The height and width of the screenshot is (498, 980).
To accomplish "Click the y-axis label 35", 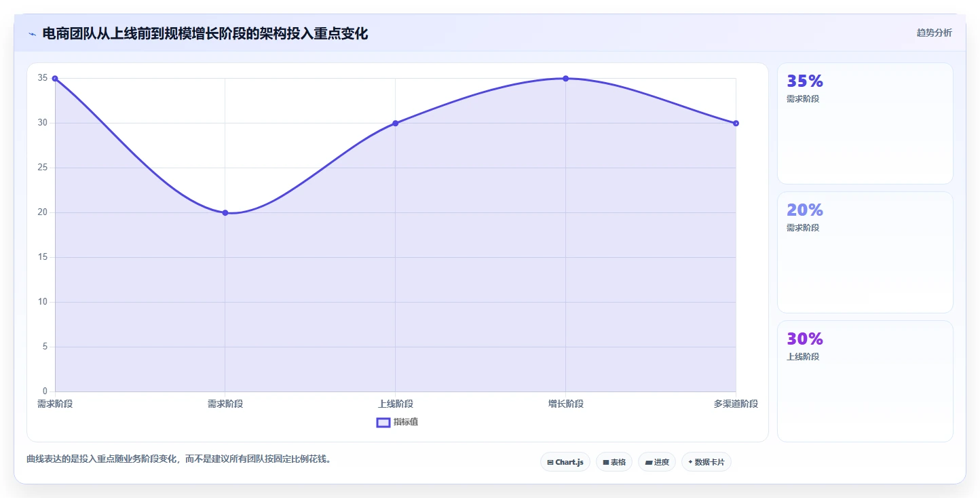I will coord(43,78).
